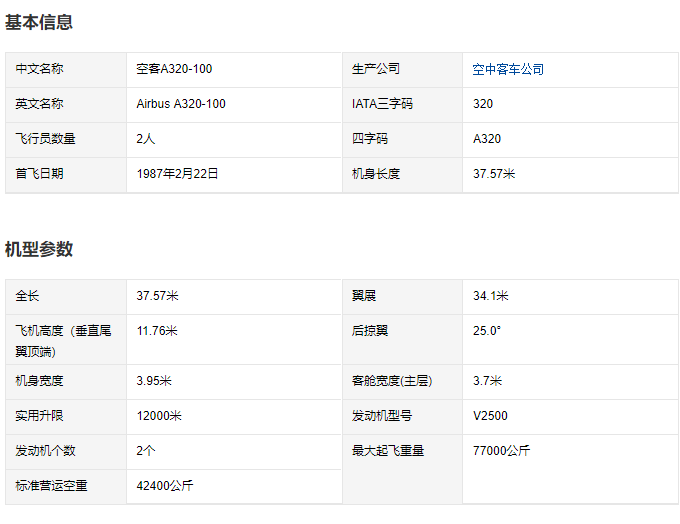Select the 飞机高度 value 11.76米
680x524 pixels.
click(x=157, y=331)
